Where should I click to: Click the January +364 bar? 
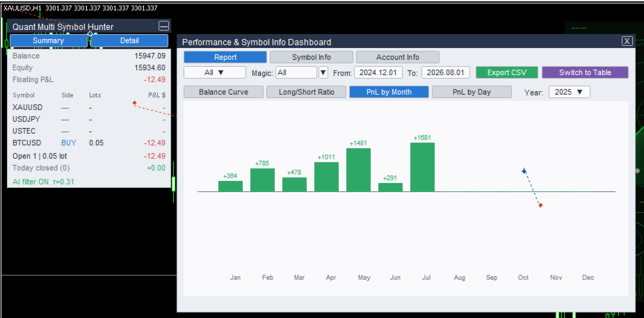[x=230, y=186]
